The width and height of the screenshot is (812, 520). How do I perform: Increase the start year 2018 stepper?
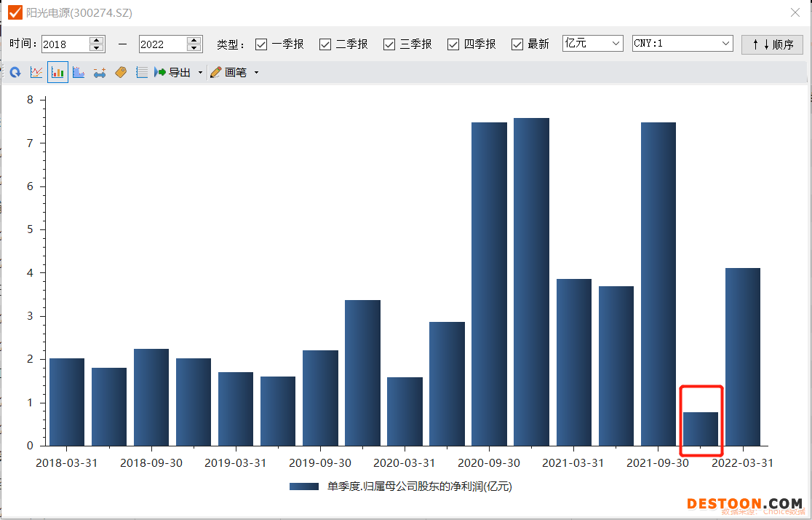[97, 40]
